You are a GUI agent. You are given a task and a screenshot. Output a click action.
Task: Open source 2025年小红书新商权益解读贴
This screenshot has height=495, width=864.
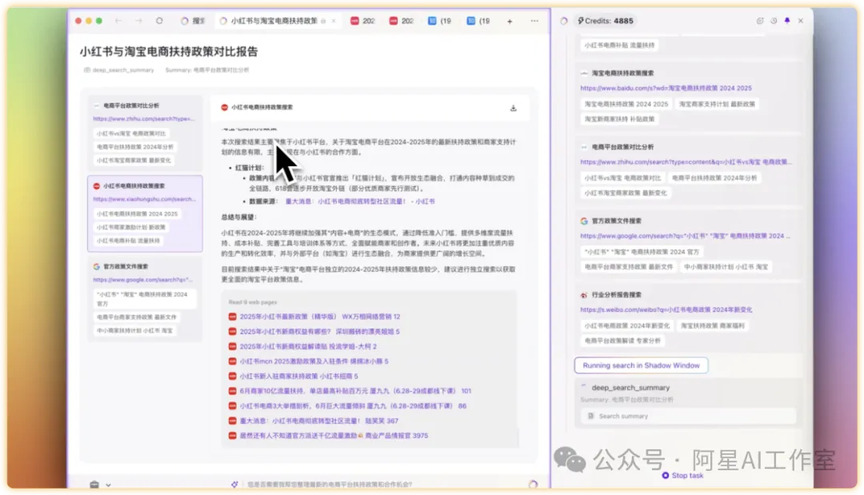pos(308,347)
